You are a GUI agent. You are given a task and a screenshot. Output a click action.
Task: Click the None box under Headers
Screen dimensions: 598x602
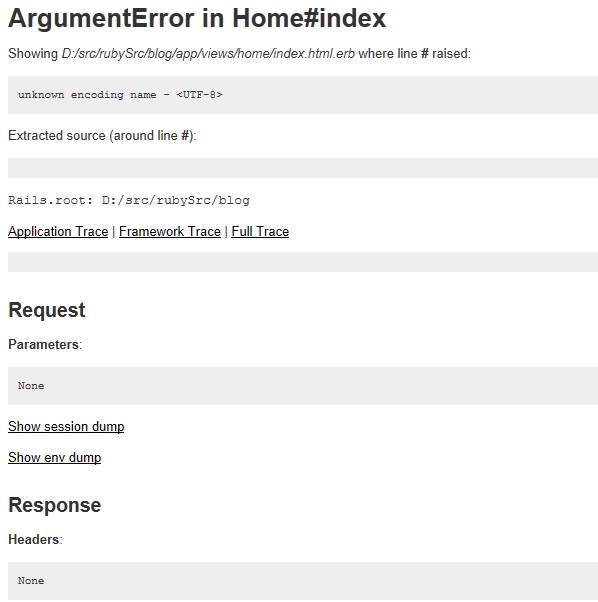[x=303, y=581]
